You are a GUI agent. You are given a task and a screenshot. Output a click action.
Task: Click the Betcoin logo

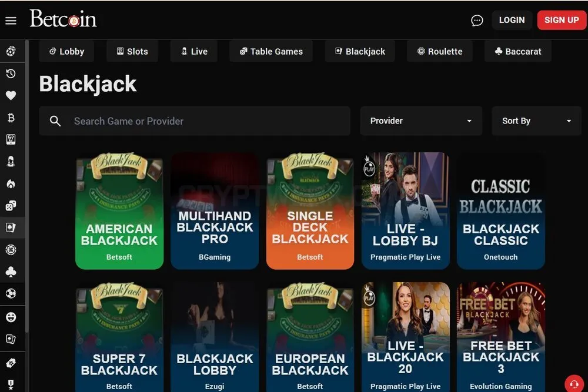(63, 19)
